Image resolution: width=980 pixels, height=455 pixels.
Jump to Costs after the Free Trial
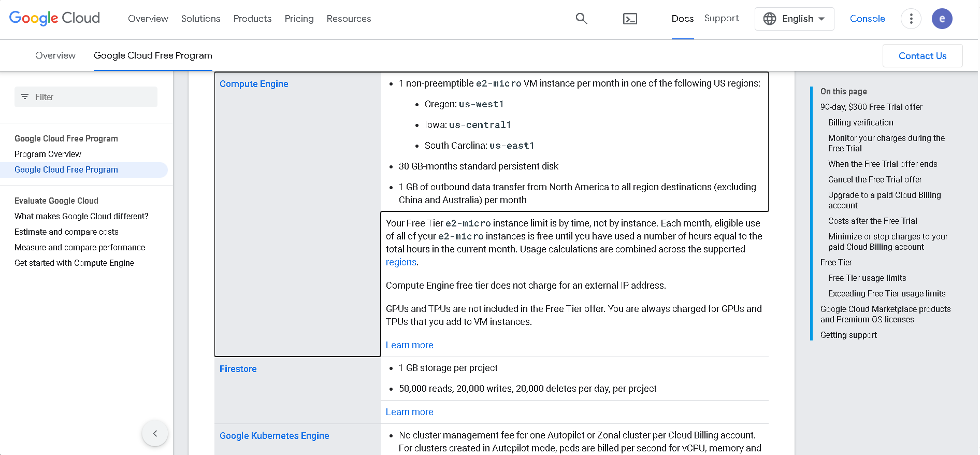[873, 221]
